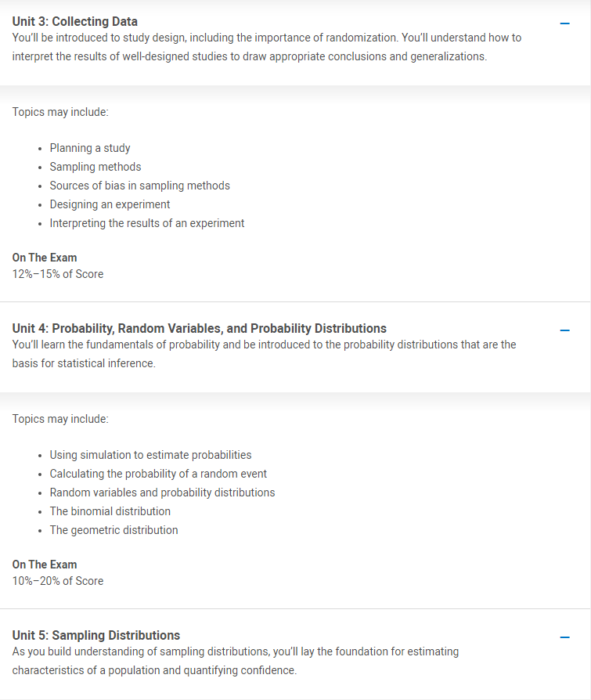591x700 pixels.
Task: Select the Planning a study topic
Action: click(x=90, y=148)
